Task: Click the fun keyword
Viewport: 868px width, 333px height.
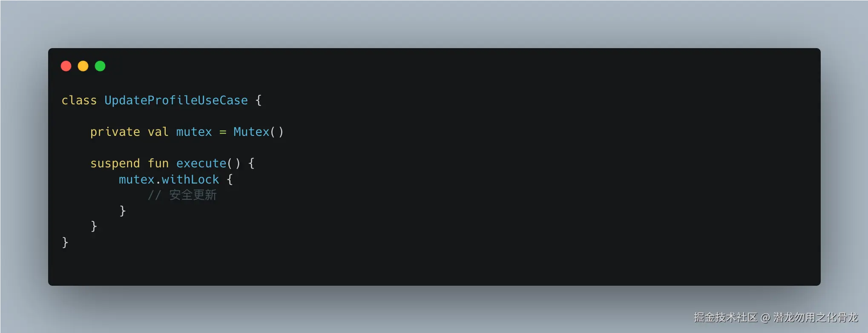Action: [158, 164]
